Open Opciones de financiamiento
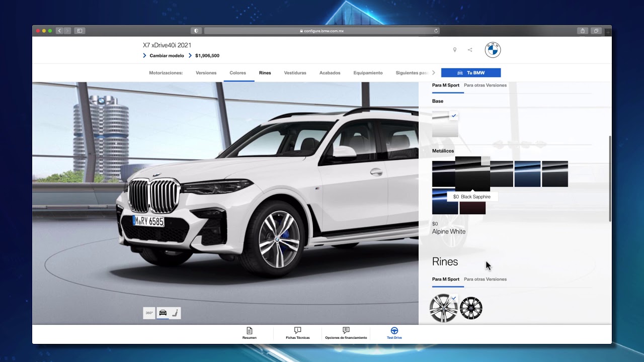Image resolution: width=644 pixels, height=362 pixels. tap(346, 333)
